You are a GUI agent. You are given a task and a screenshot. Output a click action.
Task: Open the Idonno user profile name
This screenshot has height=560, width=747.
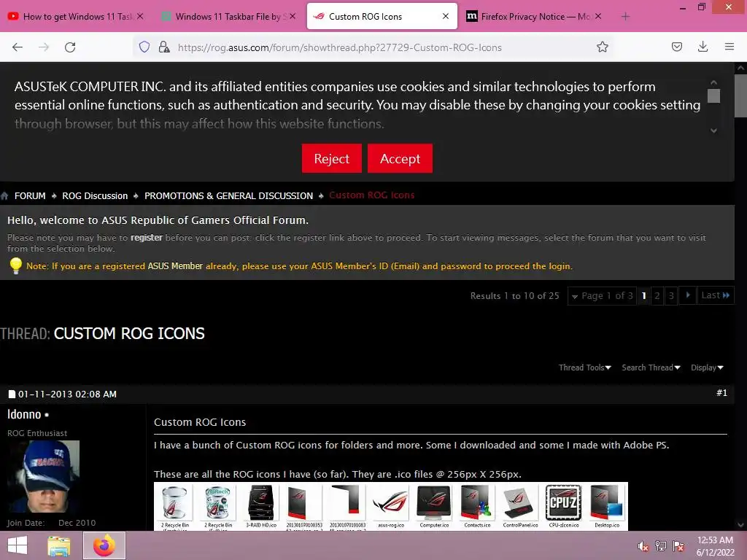tap(24, 414)
